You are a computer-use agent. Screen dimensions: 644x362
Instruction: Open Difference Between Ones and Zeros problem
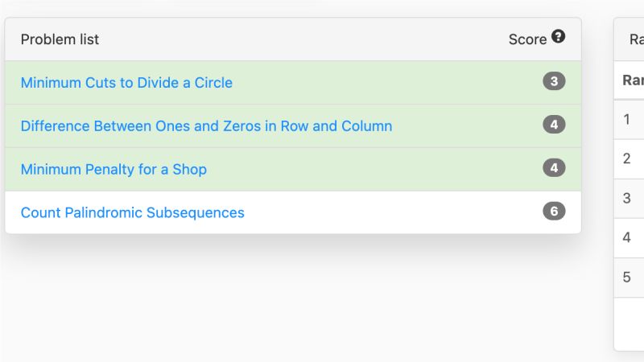pos(206,126)
